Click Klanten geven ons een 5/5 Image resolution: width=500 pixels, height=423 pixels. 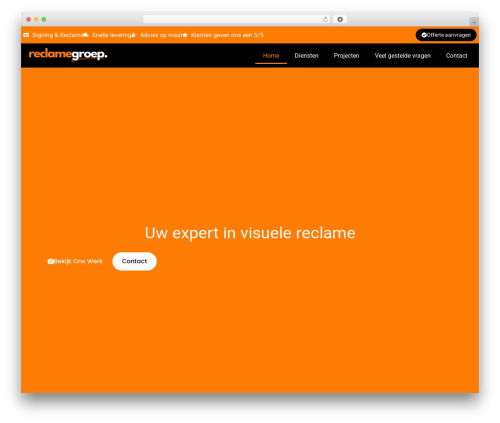[227, 35]
